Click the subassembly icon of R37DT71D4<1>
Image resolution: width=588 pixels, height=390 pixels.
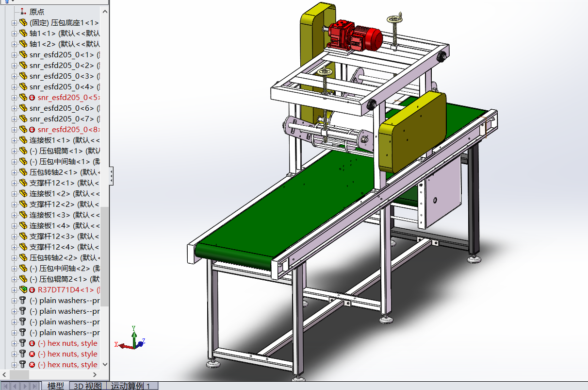coord(23,289)
